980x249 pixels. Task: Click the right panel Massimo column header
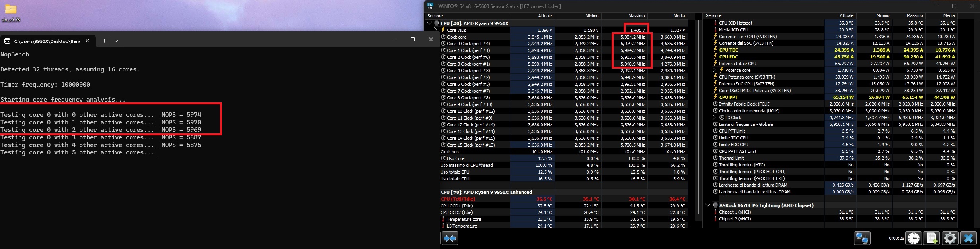point(908,16)
